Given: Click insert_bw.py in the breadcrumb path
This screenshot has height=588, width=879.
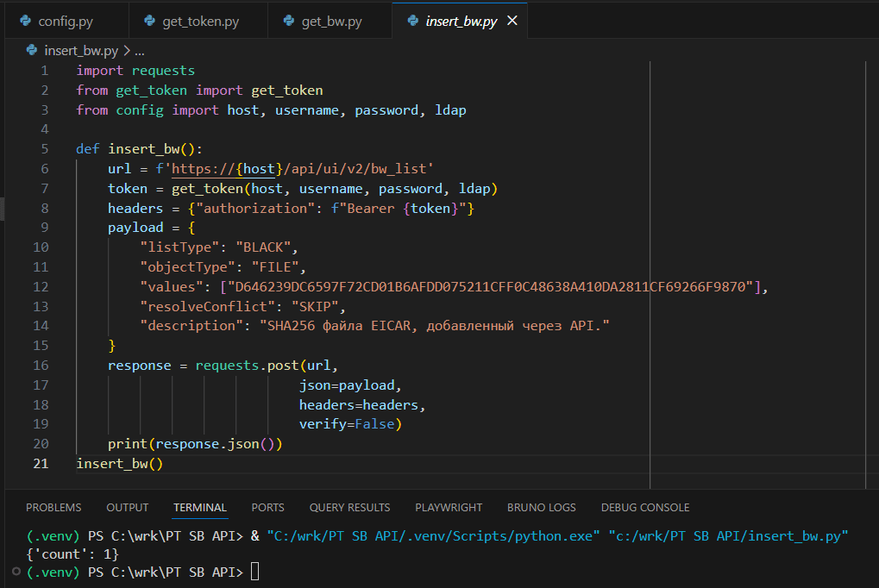Looking at the screenshot, I should pos(81,51).
